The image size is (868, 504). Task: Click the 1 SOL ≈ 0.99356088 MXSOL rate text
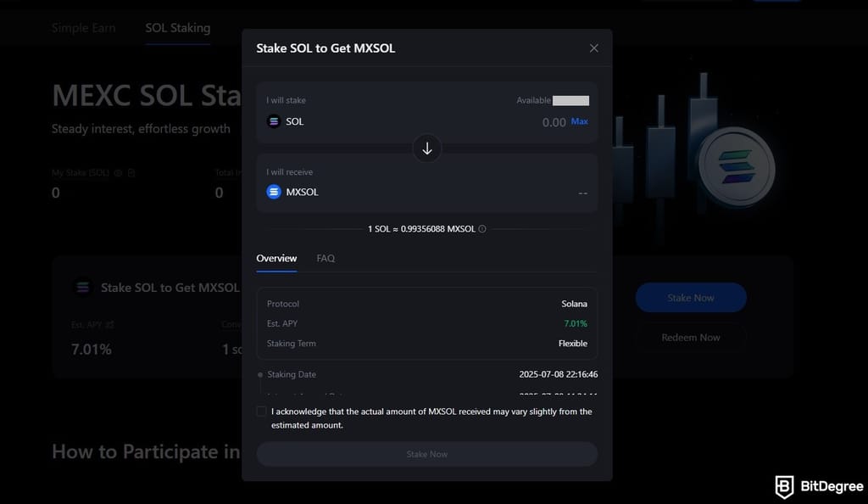pyautogui.click(x=421, y=229)
